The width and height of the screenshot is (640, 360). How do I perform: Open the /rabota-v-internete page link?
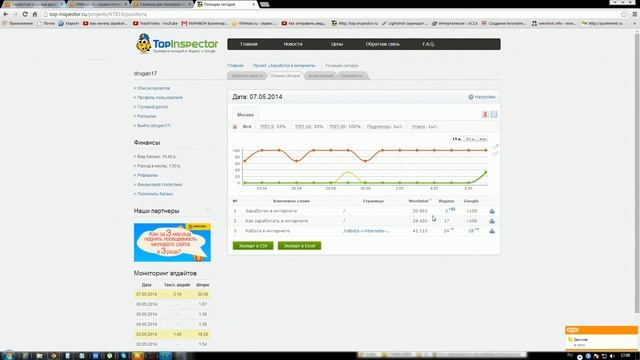[366, 231]
